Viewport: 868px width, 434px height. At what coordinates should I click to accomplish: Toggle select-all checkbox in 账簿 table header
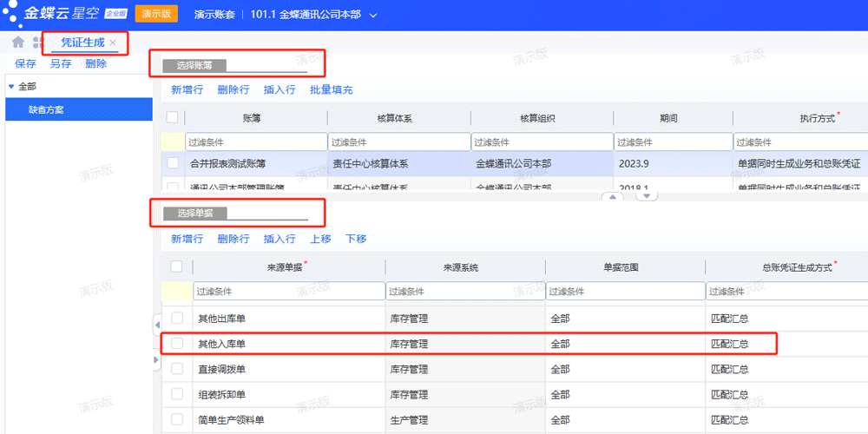[172, 117]
